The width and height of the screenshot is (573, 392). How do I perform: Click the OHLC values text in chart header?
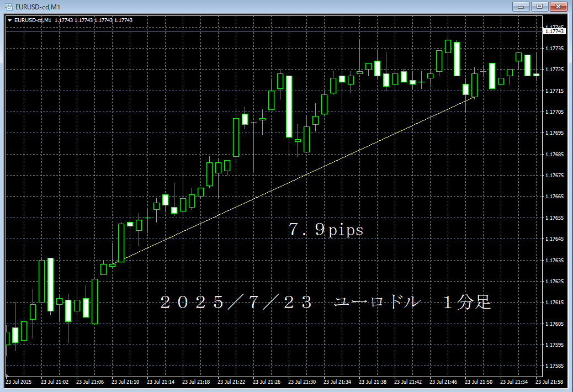[93, 20]
